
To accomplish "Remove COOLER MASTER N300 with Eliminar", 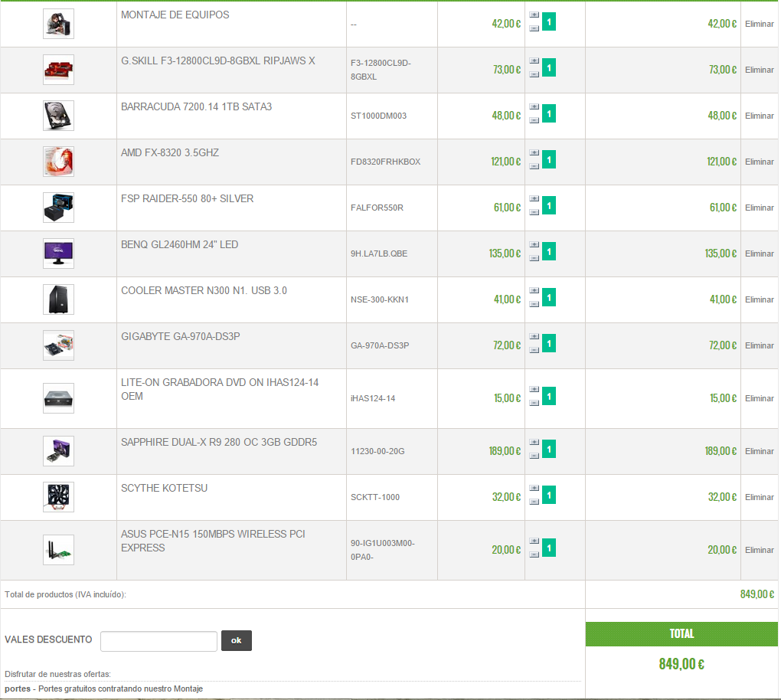I will [x=759, y=299].
